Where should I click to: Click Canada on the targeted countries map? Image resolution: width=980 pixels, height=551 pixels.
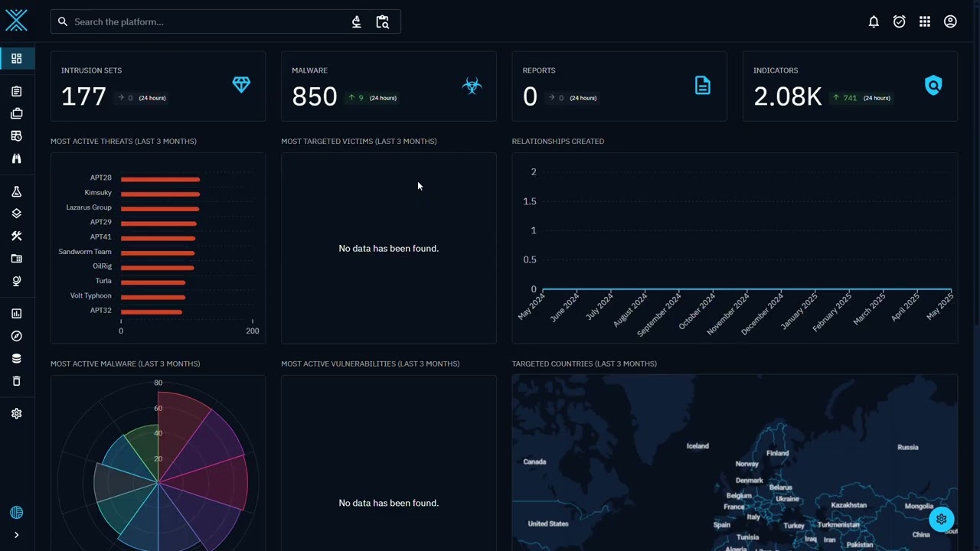pos(534,461)
